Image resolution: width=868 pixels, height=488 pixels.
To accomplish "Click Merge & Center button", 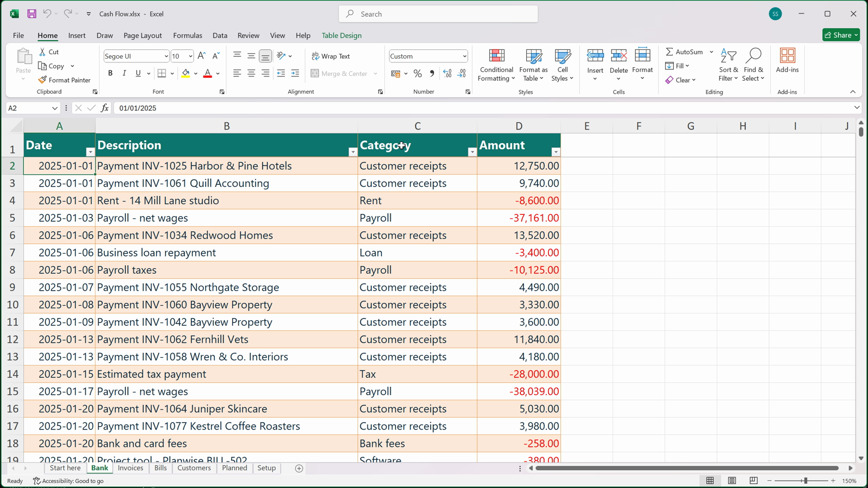I will tap(340, 73).
